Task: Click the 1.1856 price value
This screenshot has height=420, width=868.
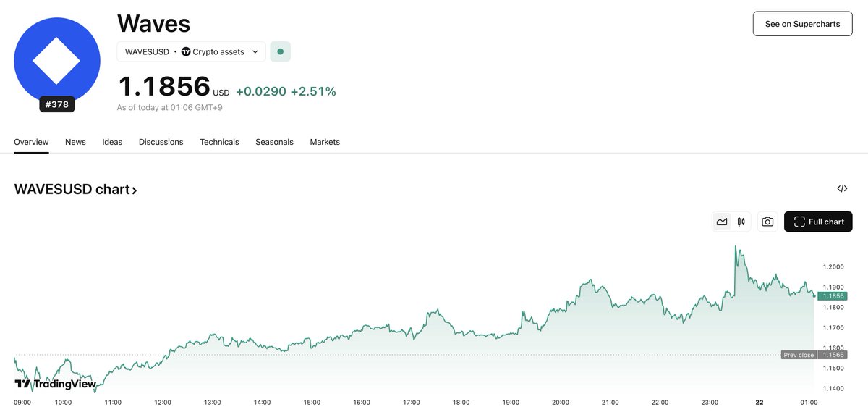Action: click(163, 86)
